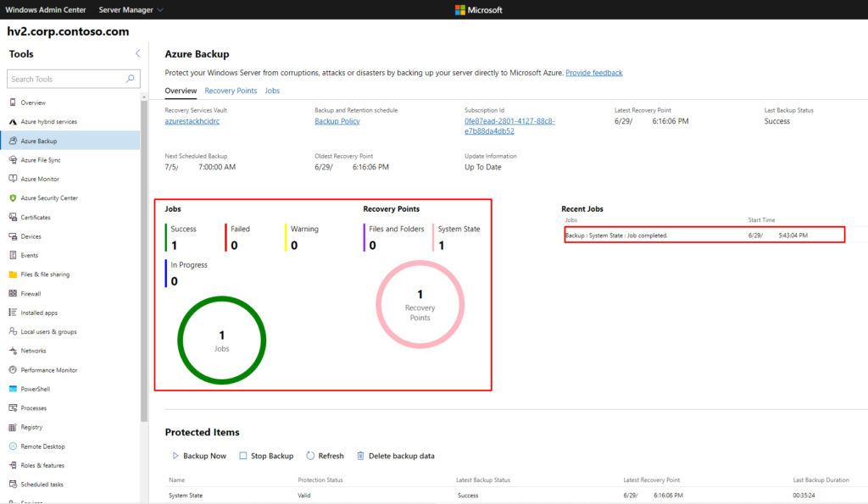Click the Protection Status column header
This screenshot has height=504, width=868.
click(320, 479)
